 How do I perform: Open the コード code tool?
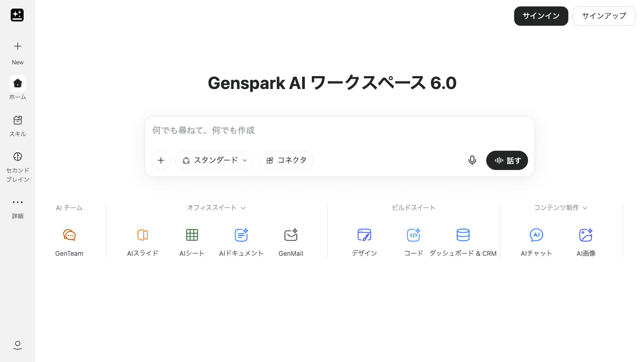[414, 235]
